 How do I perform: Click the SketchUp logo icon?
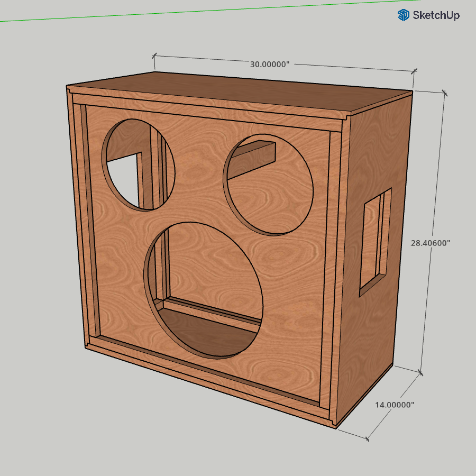coord(404,15)
